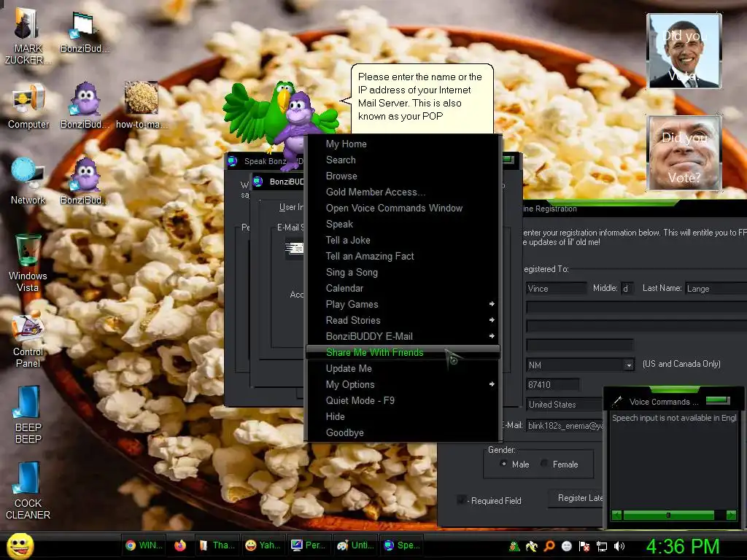Click the network tray icon
Image resolution: width=747 pixels, height=560 pixels.
(x=602, y=546)
